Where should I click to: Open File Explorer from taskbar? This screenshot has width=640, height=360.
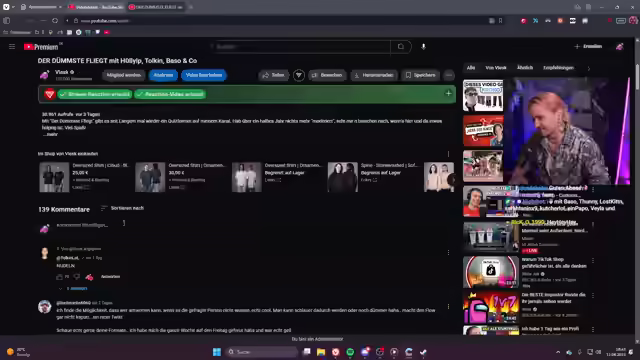click(321, 352)
